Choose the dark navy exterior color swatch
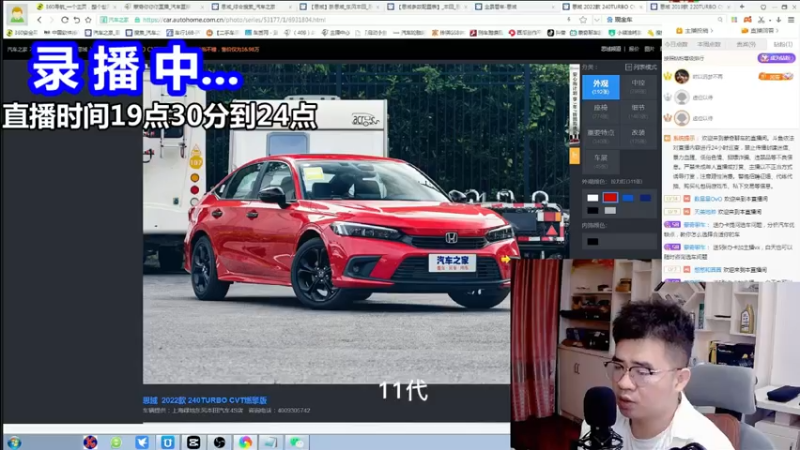Screen dimensions: 800x450 tap(645, 198)
